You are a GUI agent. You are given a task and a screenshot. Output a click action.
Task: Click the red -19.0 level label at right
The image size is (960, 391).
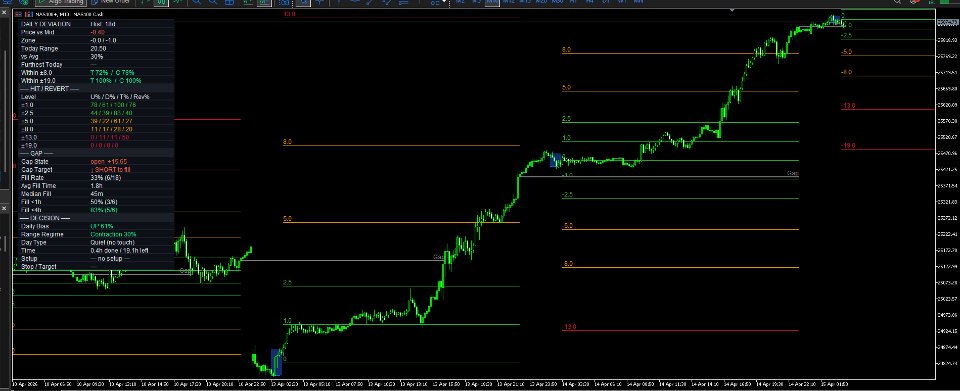pyautogui.click(x=848, y=146)
